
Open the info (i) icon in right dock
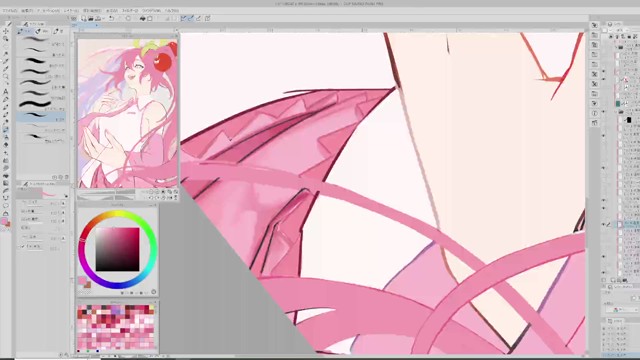594,113
